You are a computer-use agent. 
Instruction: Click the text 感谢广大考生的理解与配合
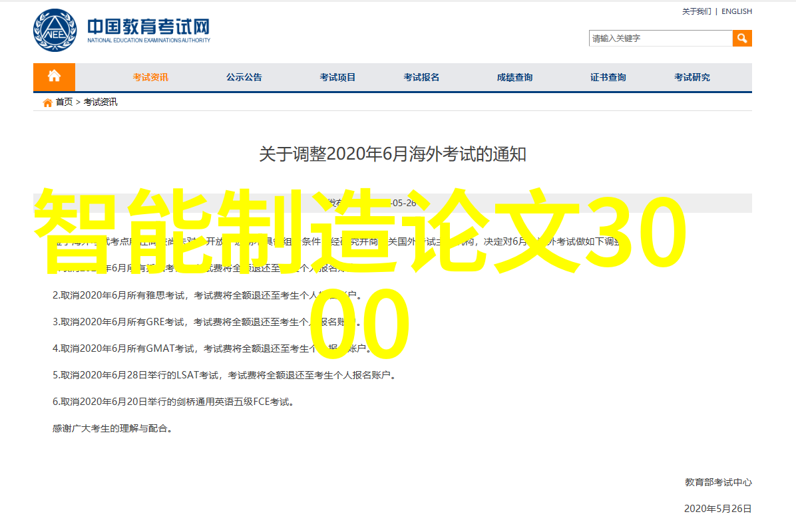point(112,428)
